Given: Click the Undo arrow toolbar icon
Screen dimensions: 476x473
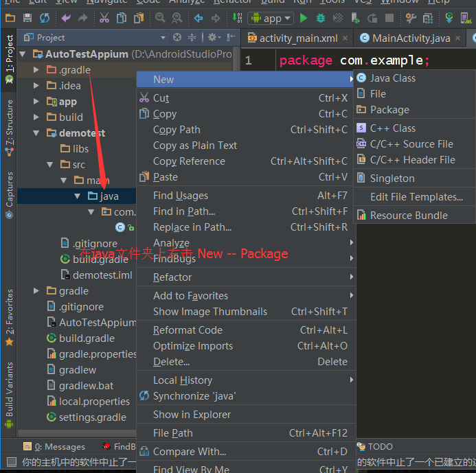Looking at the screenshot, I should click(x=66, y=19).
